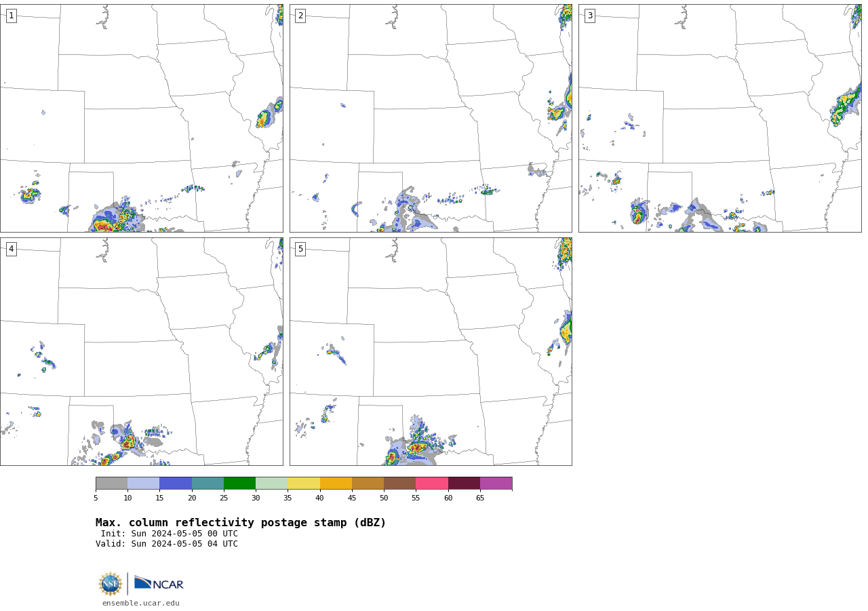
Task: Click the panel label number 4
Action: click(11, 249)
